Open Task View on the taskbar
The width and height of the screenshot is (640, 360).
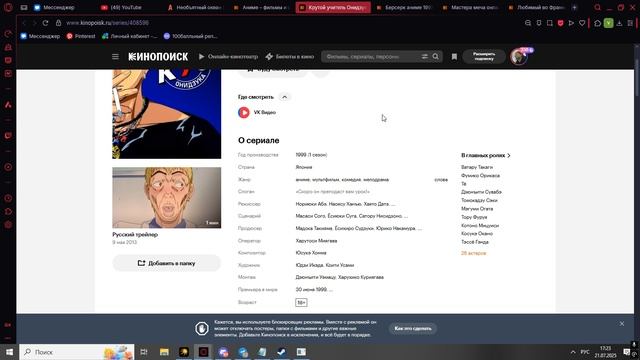click(144, 352)
